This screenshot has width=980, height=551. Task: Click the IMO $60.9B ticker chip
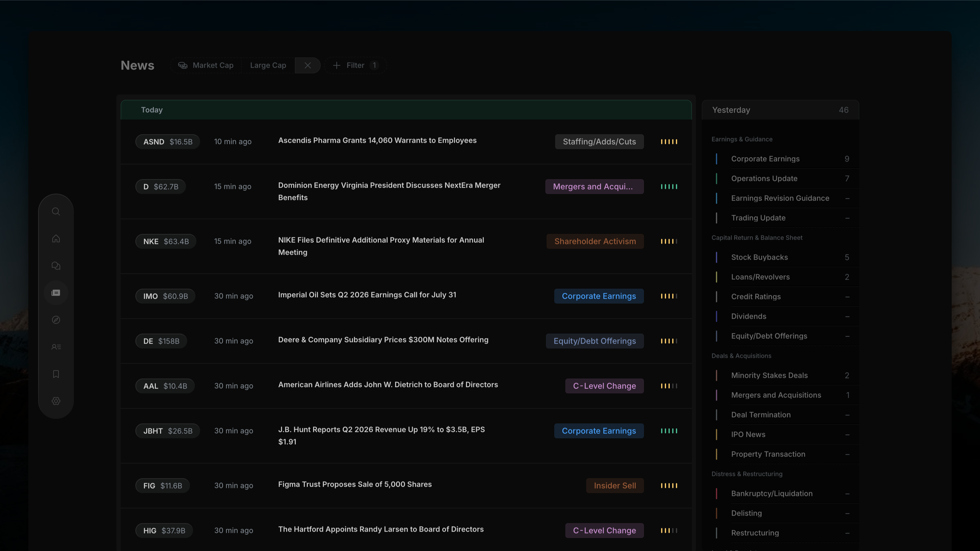(x=165, y=296)
